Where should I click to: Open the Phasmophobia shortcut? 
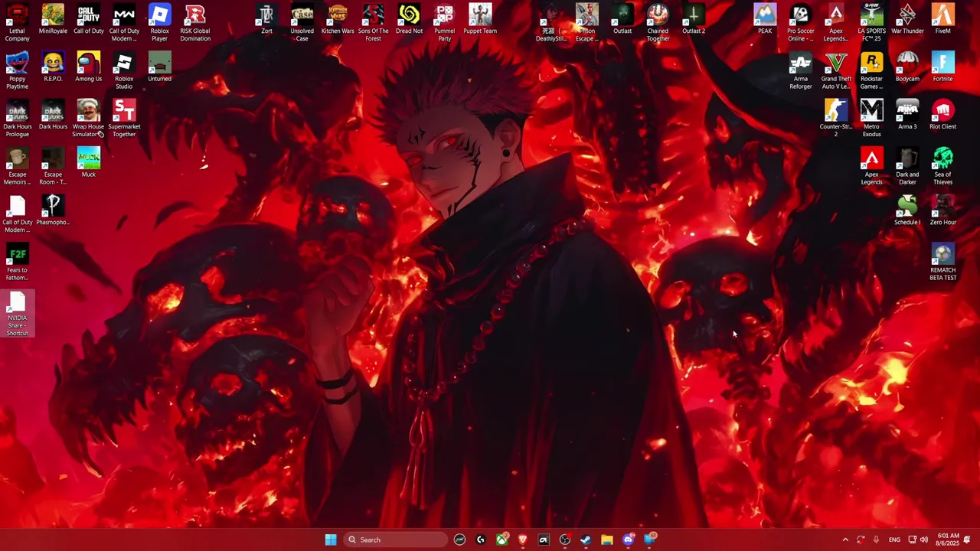(53, 210)
